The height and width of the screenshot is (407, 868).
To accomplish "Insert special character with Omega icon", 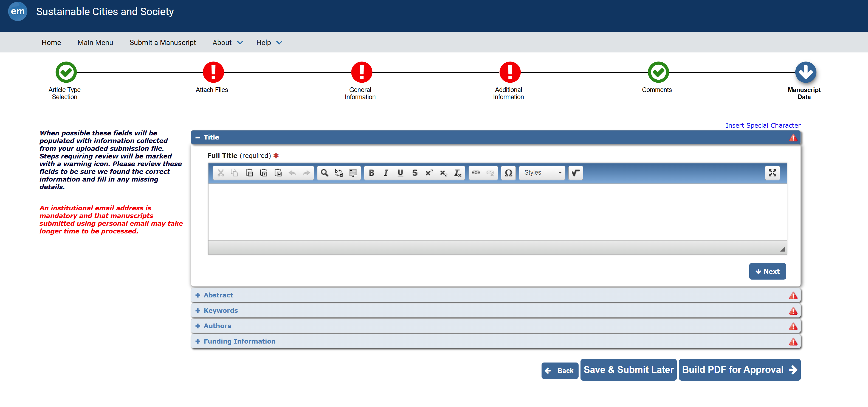I will pyautogui.click(x=508, y=173).
